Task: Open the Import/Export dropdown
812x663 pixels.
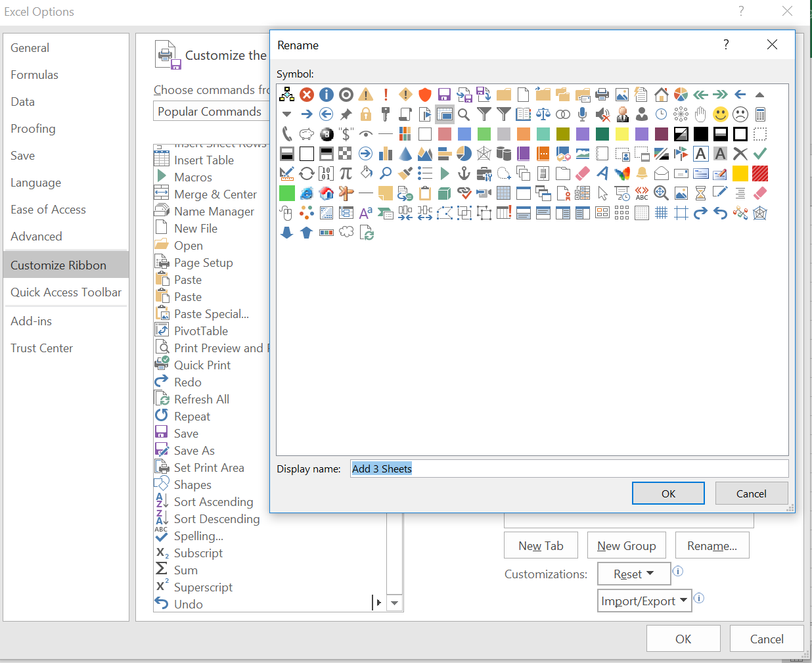Action: pyautogui.click(x=644, y=600)
